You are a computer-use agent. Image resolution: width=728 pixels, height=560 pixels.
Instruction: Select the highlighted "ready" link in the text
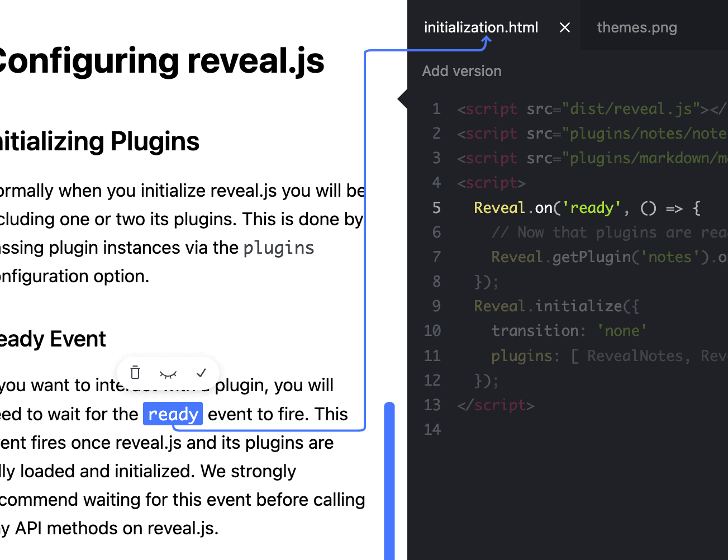(x=173, y=414)
